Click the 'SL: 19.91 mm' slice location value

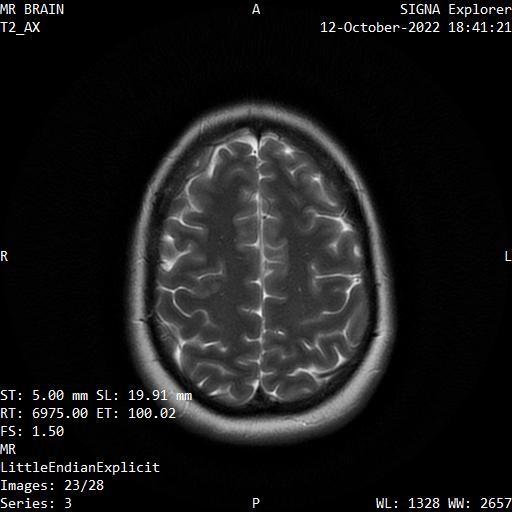click(x=144, y=395)
